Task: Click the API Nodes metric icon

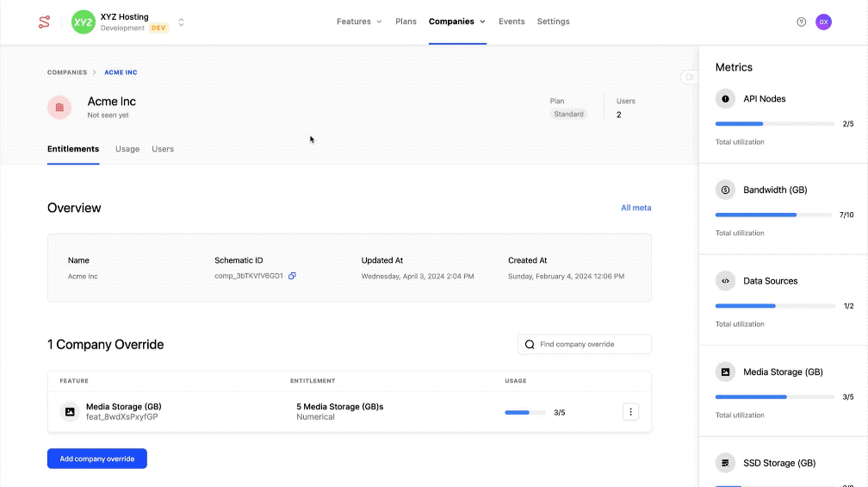Action: [725, 99]
